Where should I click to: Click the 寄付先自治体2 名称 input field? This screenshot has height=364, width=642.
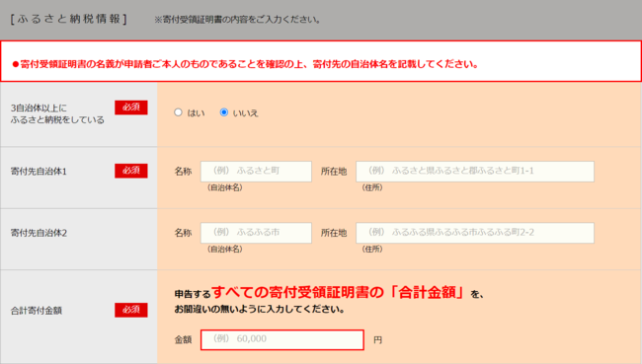(x=256, y=233)
